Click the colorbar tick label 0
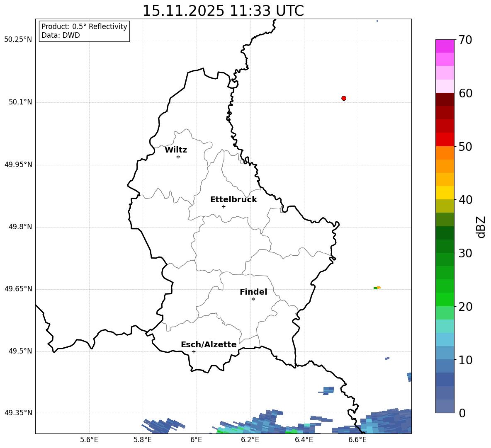Screen dimensions: 491x448 pos(462,413)
